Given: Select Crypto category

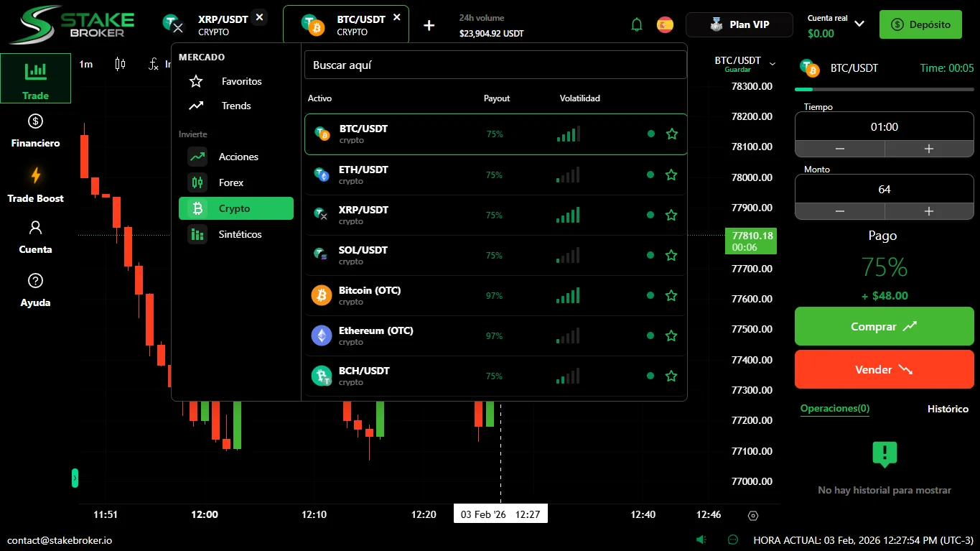Looking at the screenshot, I should click(x=236, y=208).
